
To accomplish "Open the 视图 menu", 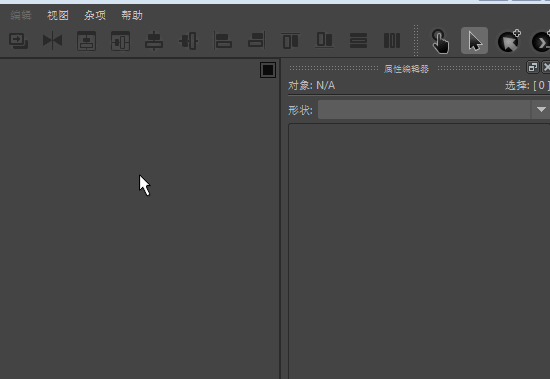I will point(58,15).
